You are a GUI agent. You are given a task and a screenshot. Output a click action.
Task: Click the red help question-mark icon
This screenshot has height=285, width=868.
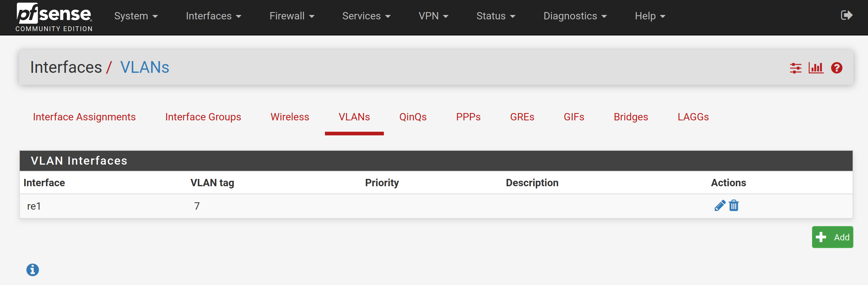pos(837,68)
